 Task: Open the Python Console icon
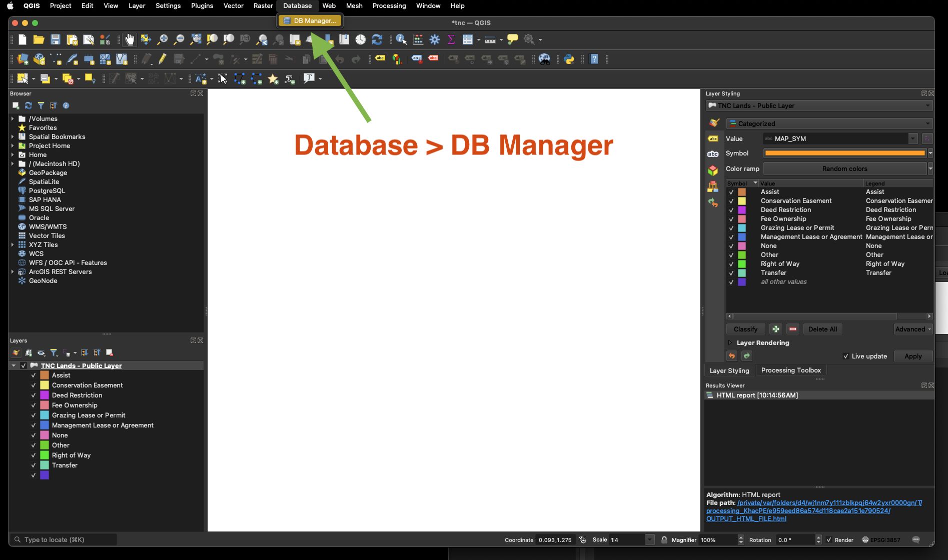(x=569, y=59)
